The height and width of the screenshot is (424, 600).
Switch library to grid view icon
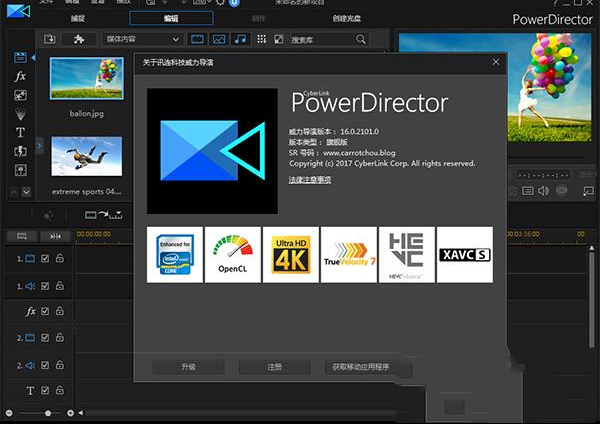(x=262, y=38)
